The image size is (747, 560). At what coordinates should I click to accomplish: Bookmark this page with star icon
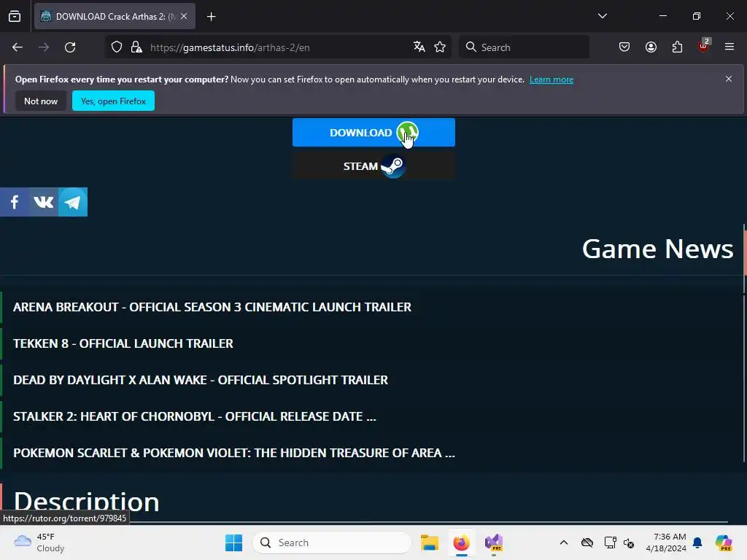(x=440, y=47)
